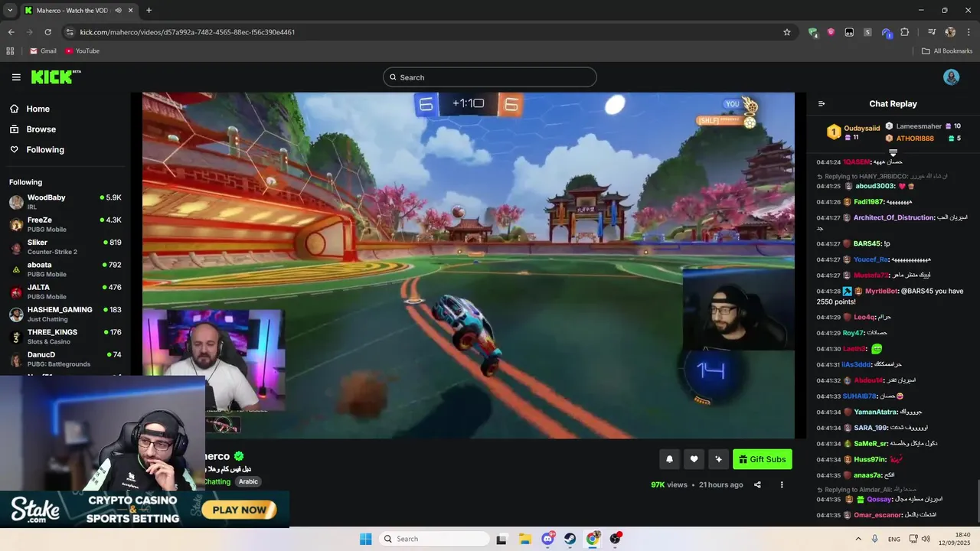The height and width of the screenshot is (551, 980).
Task: Open the Kick user profile avatar menu
Action: [x=951, y=77]
